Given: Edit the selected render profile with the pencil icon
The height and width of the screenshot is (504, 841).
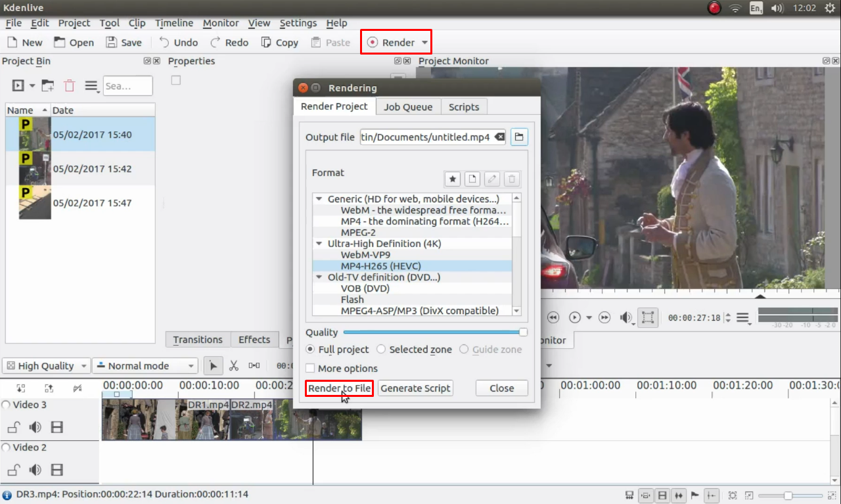Looking at the screenshot, I should (x=491, y=178).
